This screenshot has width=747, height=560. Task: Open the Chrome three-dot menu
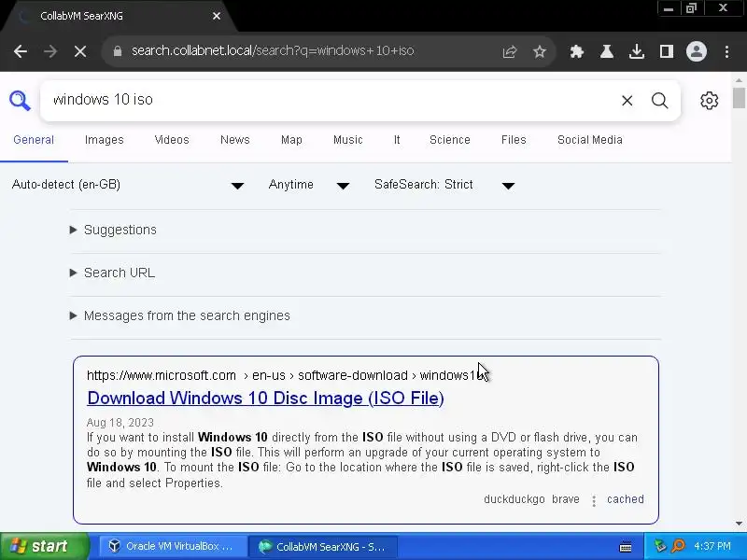click(726, 51)
